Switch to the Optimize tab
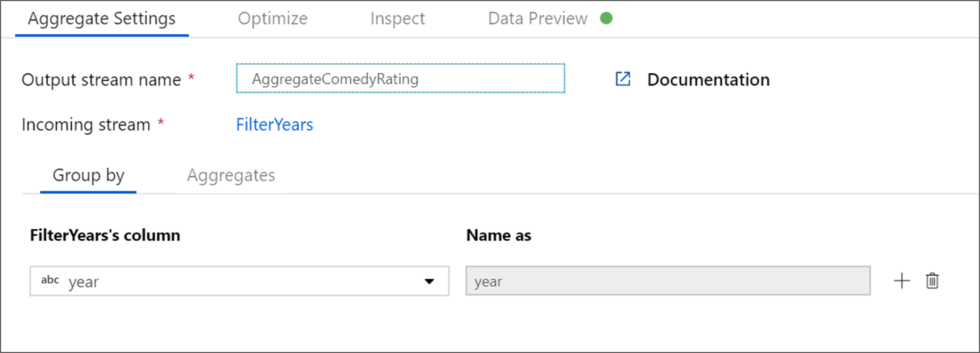 tap(273, 19)
